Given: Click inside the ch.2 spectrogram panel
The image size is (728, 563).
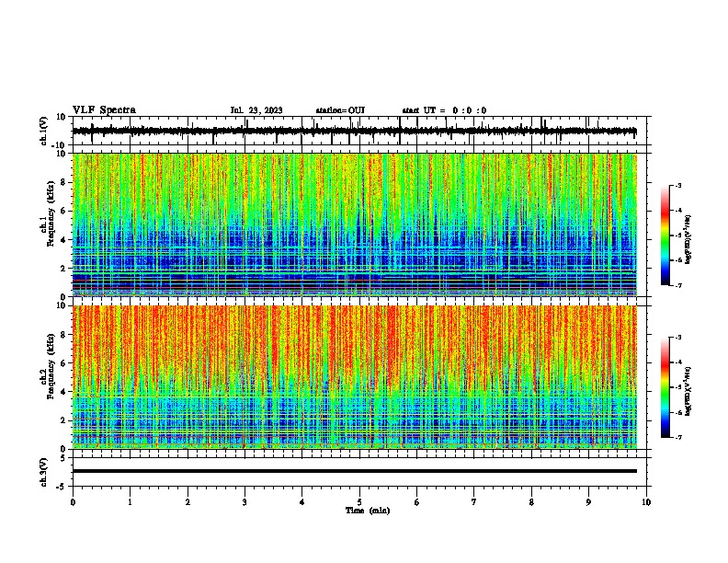Looking at the screenshot, I should point(355,377).
